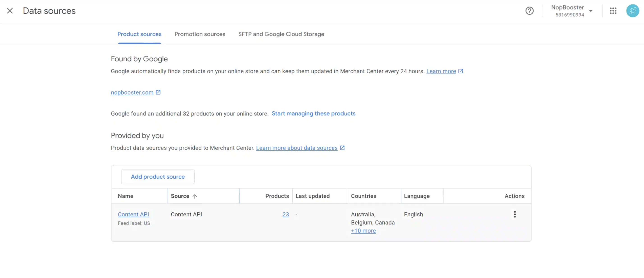
Task: Visit the nopbooster.com link
Action: tap(132, 92)
